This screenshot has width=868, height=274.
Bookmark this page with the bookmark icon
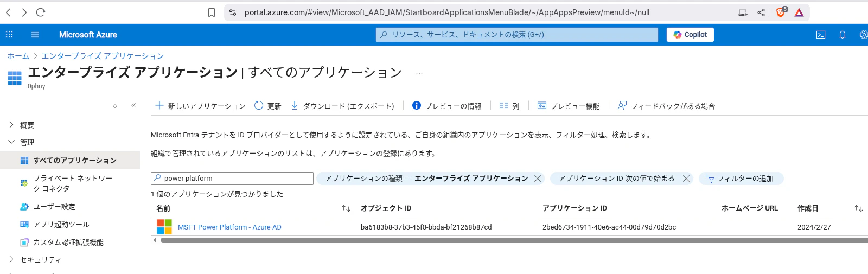coord(212,12)
